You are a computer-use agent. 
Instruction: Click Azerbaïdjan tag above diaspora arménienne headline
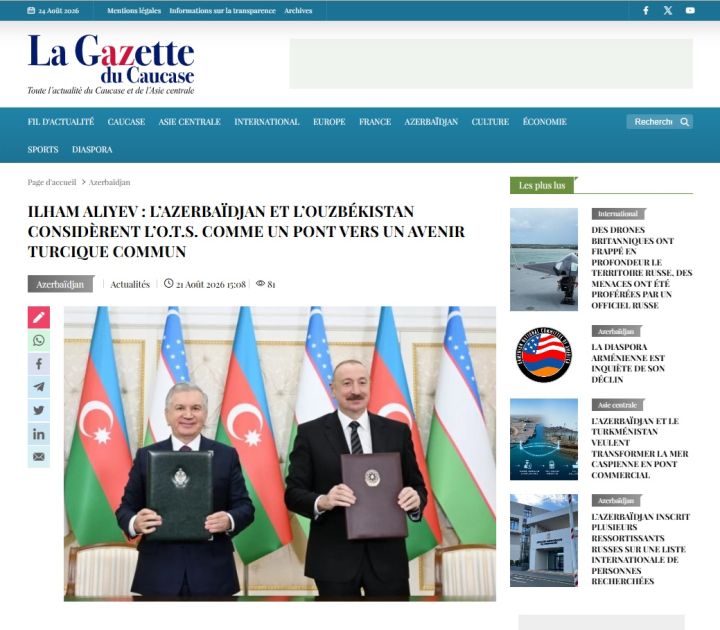click(x=616, y=331)
